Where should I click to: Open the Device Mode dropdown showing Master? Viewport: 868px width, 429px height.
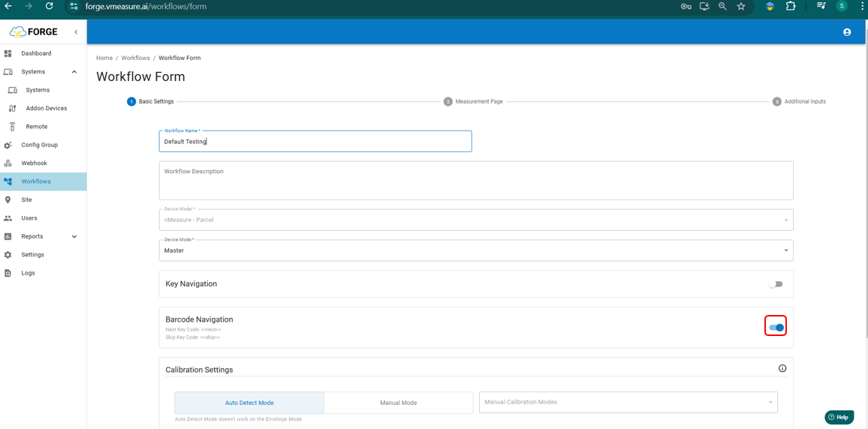476,250
